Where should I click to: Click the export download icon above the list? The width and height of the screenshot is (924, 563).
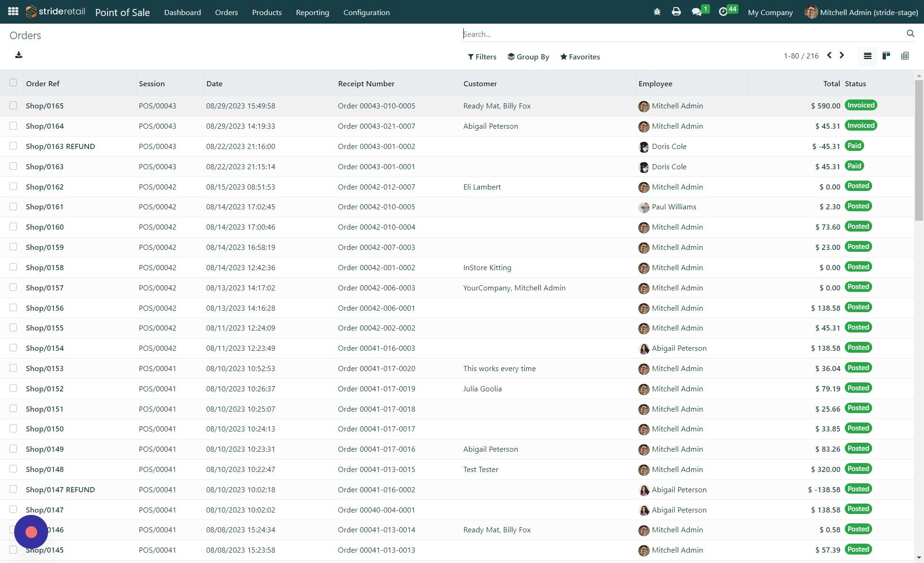(x=19, y=55)
